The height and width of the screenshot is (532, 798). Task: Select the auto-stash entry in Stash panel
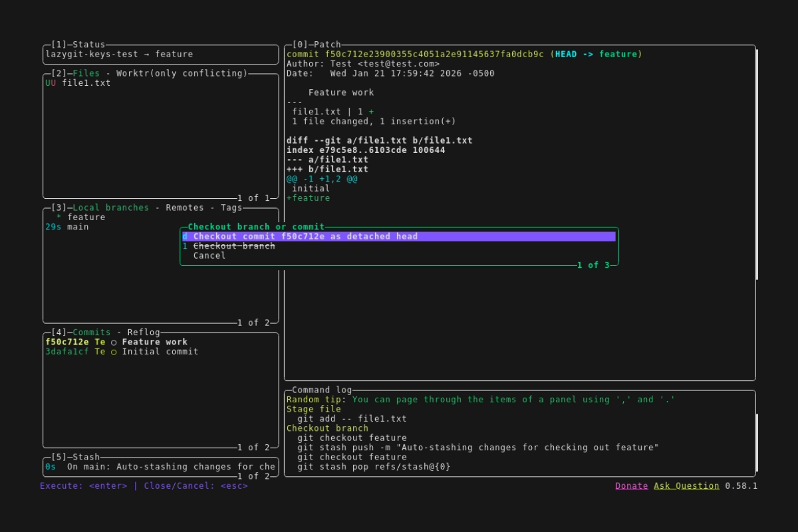click(160, 467)
